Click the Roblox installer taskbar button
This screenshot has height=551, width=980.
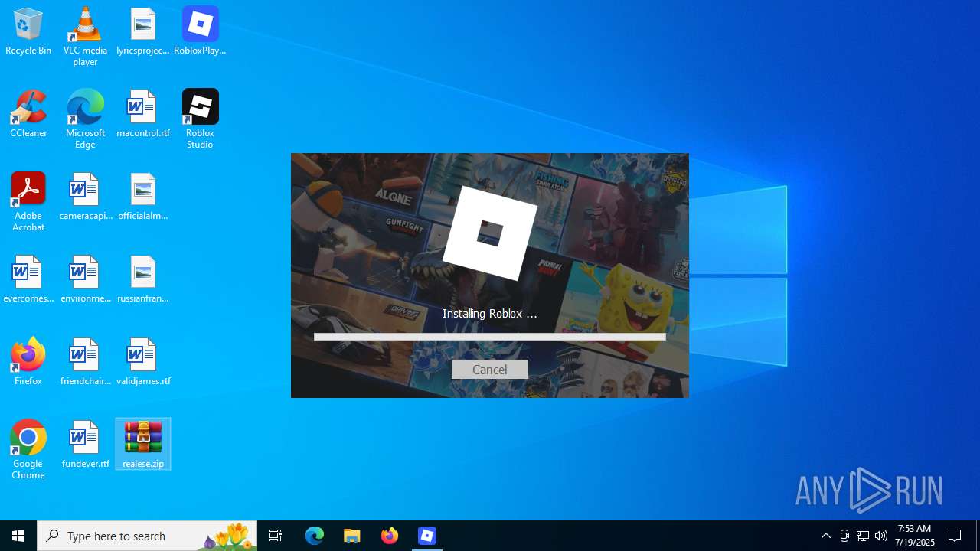pyautogui.click(x=427, y=536)
